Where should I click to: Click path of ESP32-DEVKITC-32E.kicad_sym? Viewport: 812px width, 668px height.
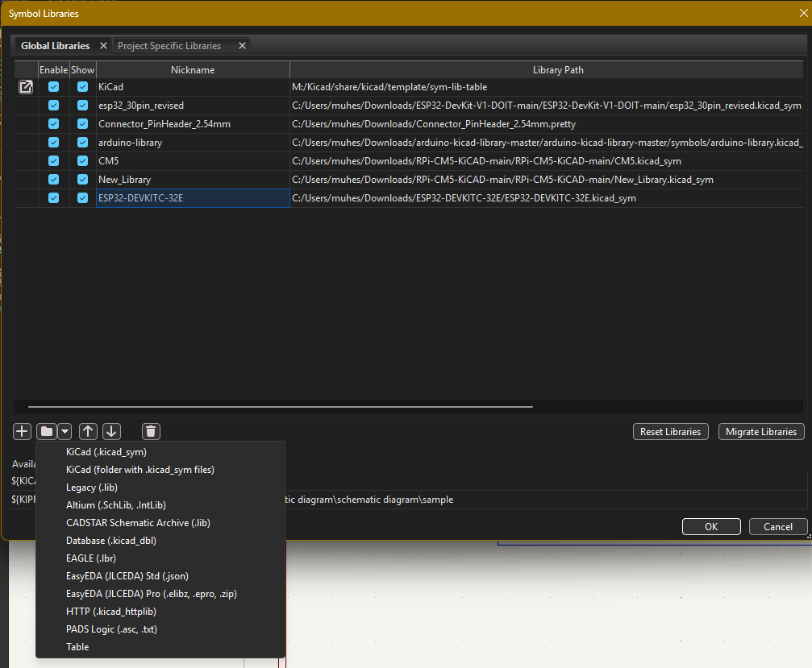(547, 198)
